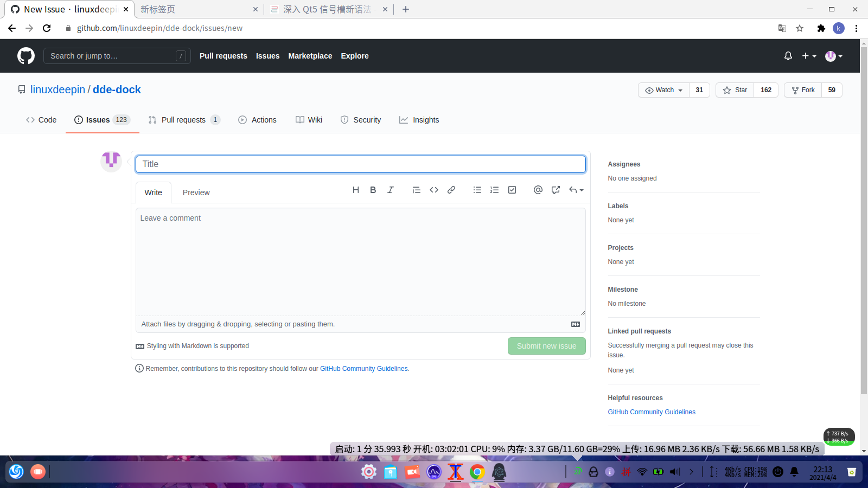Open GitHub home via the octocat logo
Screen dimensions: 868x488
tap(25, 55)
